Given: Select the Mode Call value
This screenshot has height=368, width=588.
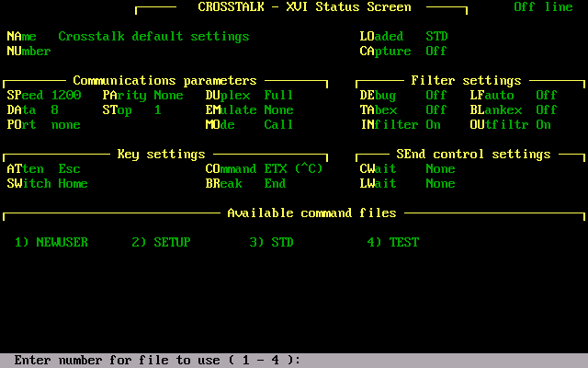Looking at the screenshot, I should point(278,125).
